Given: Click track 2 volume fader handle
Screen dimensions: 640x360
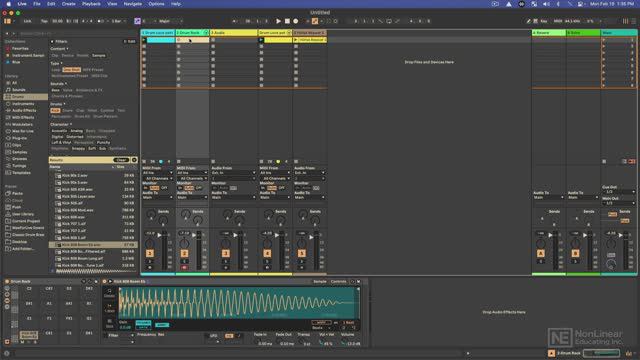Looking at the screenshot, I should click(x=194, y=235).
